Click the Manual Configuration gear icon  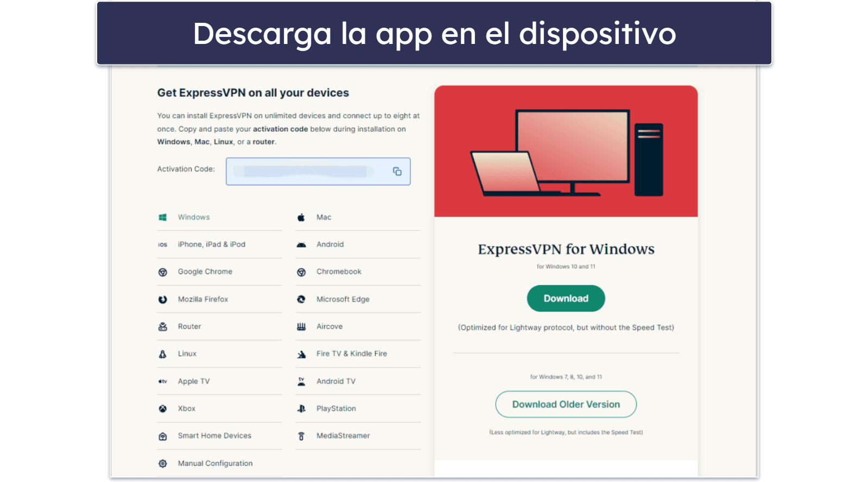162,464
